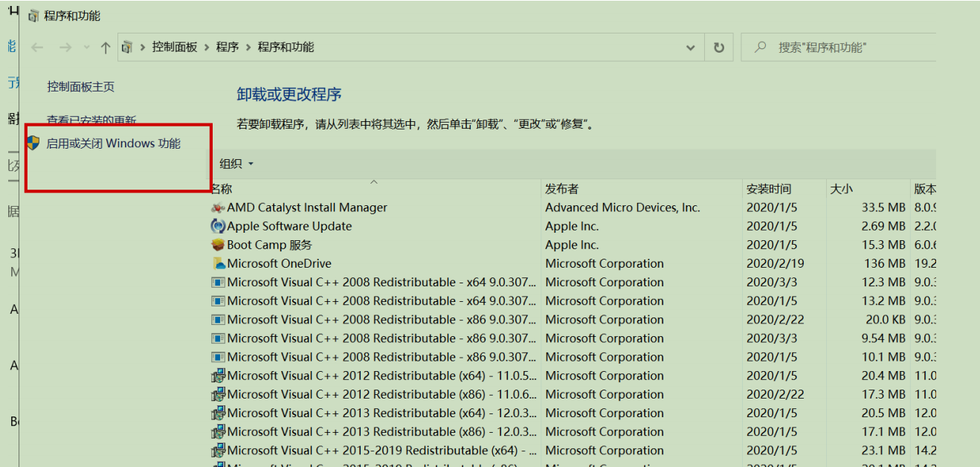The image size is (980, 467).
Task: Go up one level with the up arrow
Action: tap(105, 48)
